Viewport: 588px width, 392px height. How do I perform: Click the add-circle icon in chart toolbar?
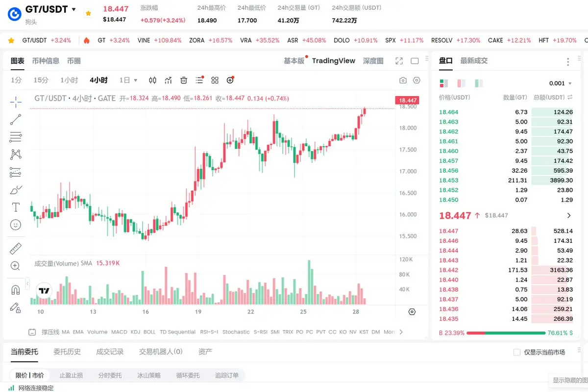[x=230, y=80]
